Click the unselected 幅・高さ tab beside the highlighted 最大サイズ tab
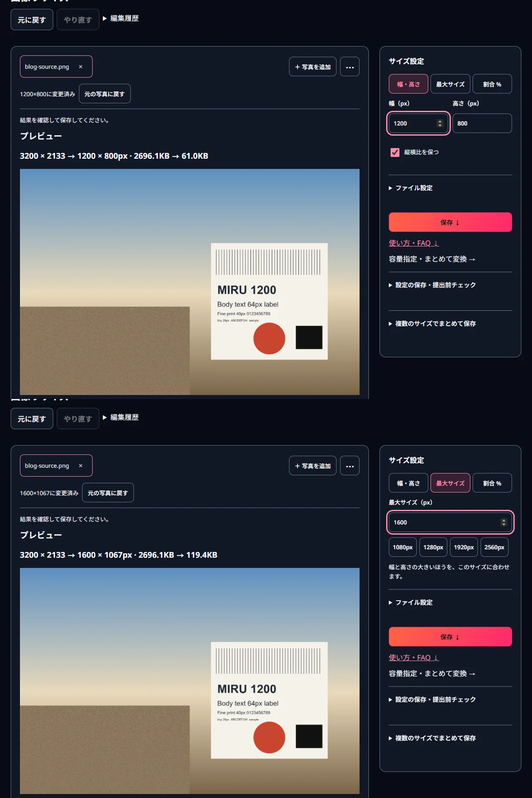 point(408,483)
